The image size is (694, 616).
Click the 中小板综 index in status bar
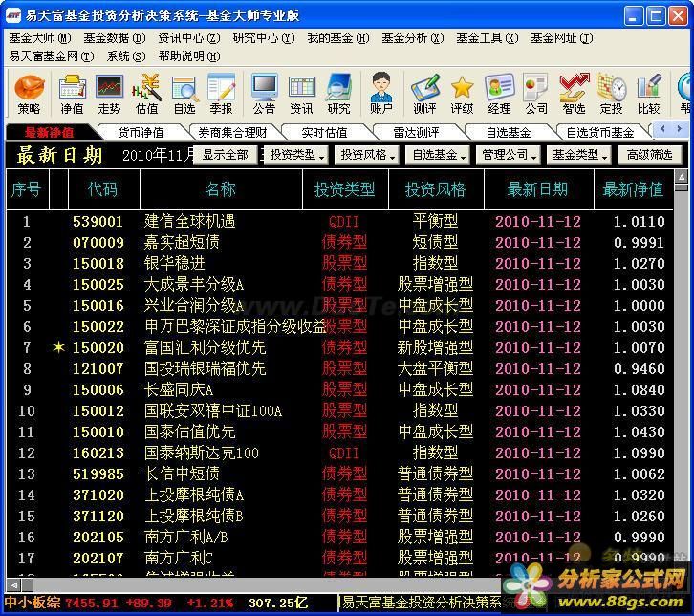click(33, 603)
